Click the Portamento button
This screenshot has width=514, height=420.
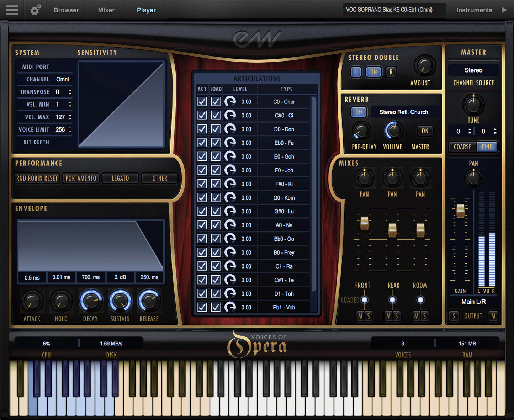81,178
